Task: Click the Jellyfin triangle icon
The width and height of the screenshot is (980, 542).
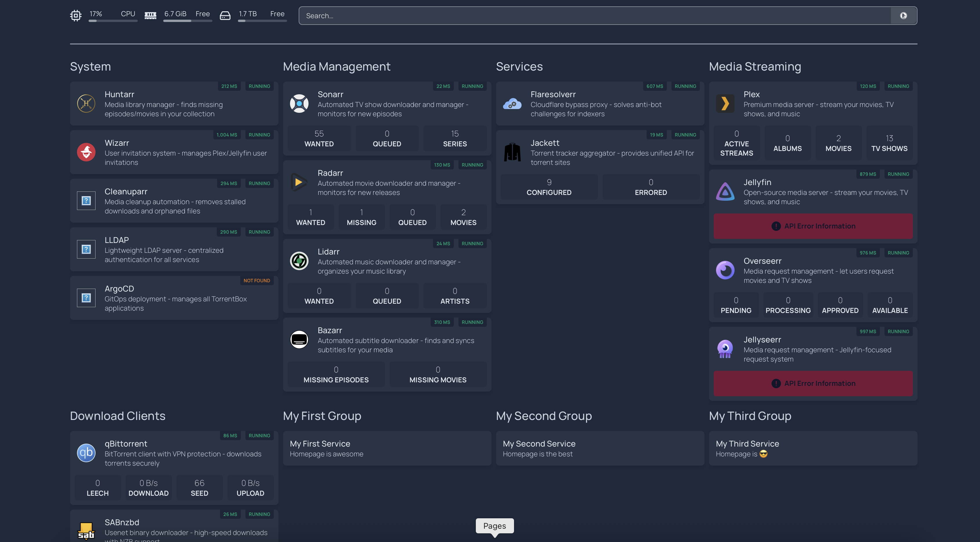Action: (726, 191)
